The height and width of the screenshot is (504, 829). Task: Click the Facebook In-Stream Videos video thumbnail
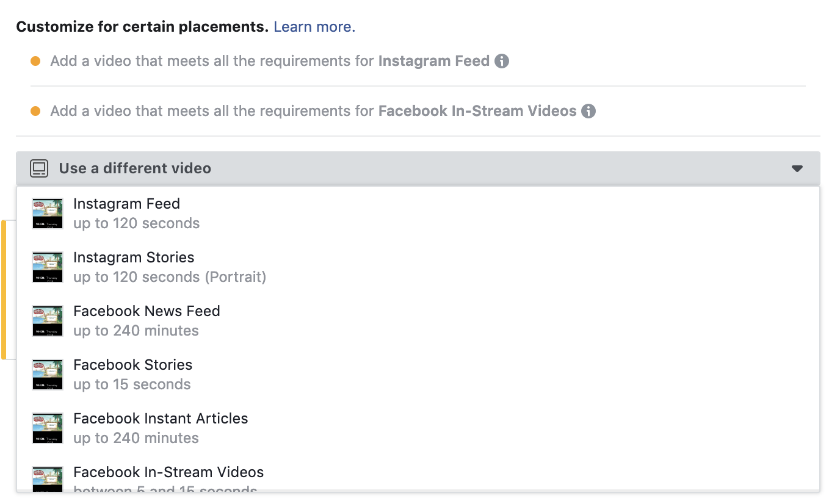pos(48,478)
